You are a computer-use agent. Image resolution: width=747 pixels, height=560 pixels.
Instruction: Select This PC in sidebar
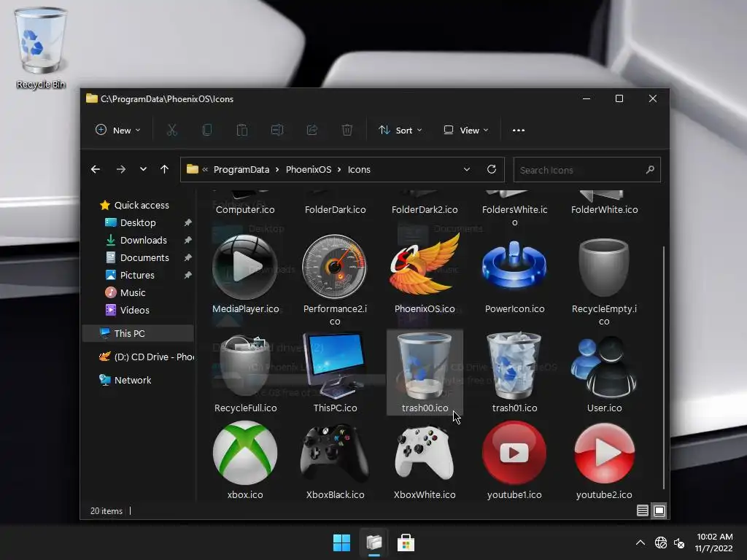tap(138, 333)
